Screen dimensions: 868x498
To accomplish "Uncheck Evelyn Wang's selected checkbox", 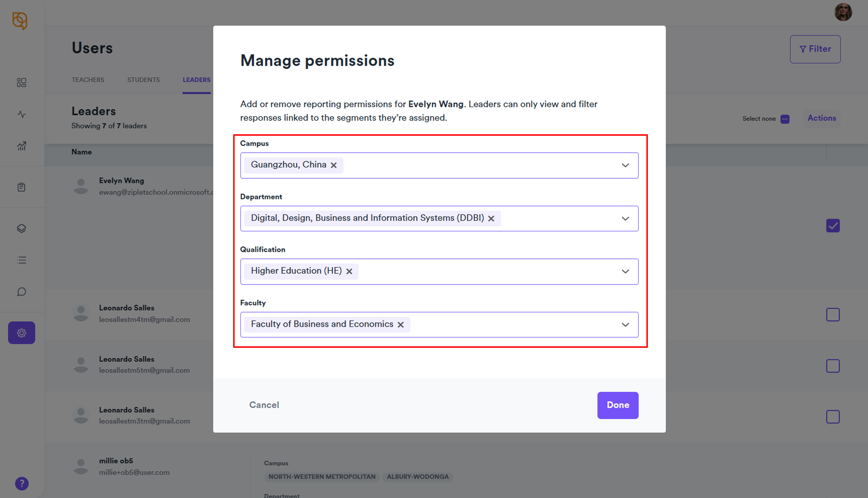I will click(x=833, y=226).
